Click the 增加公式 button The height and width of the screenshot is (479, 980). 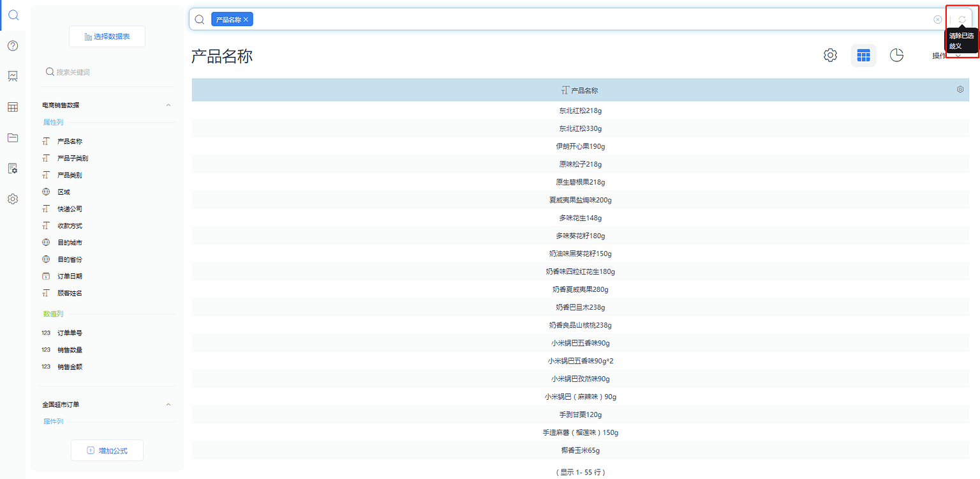click(107, 450)
